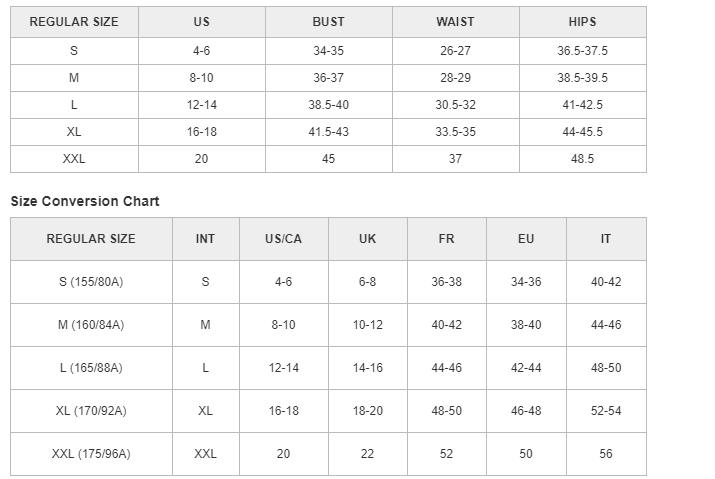
Task: Select the BUST column header
Action: 328,22
